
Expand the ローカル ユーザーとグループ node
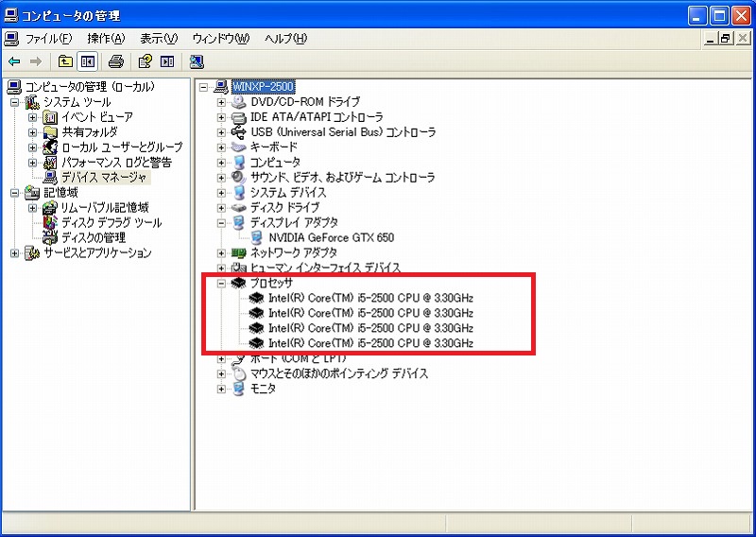[32, 147]
